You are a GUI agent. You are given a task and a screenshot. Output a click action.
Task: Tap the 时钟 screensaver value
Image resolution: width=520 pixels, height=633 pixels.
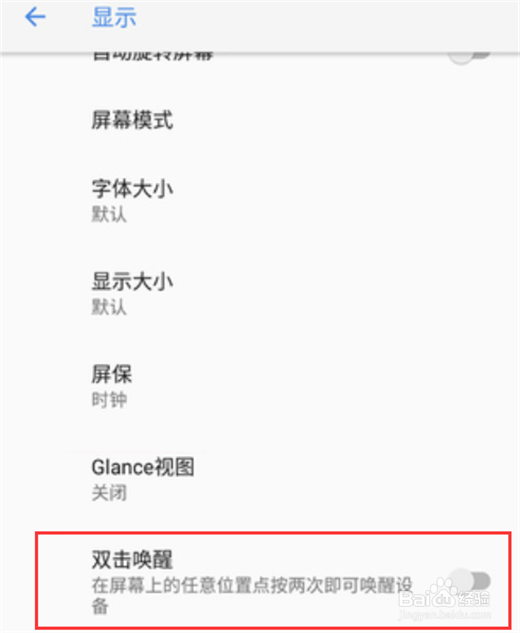tap(109, 400)
